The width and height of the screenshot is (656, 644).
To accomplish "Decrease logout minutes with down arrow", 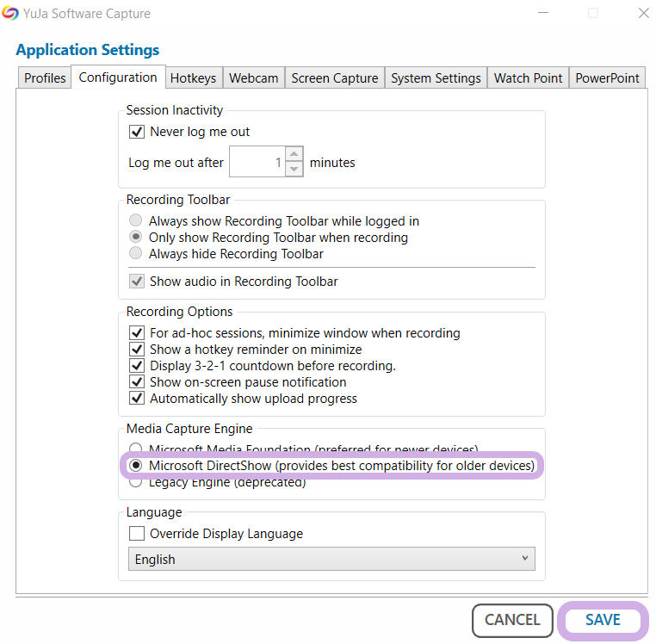I will tap(294, 169).
